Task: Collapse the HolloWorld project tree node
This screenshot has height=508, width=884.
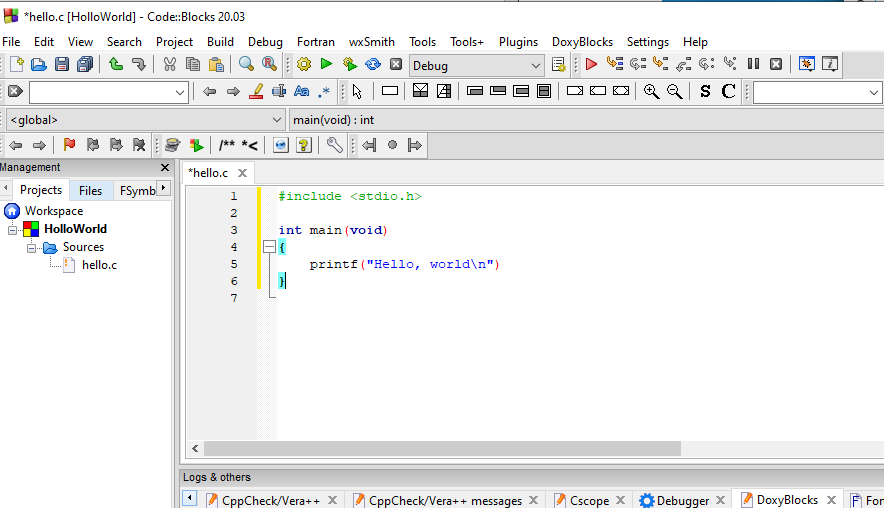Action: coord(12,229)
